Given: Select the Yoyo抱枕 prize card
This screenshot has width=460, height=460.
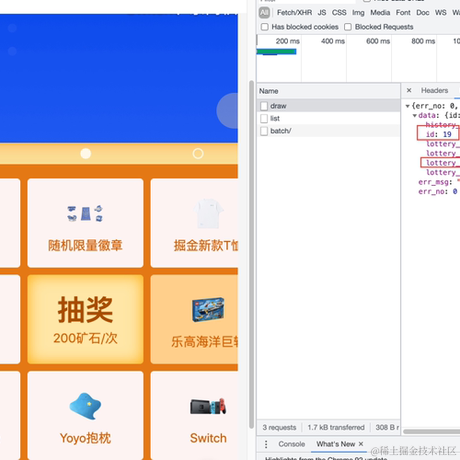Looking at the screenshot, I should [x=85, y=415].
